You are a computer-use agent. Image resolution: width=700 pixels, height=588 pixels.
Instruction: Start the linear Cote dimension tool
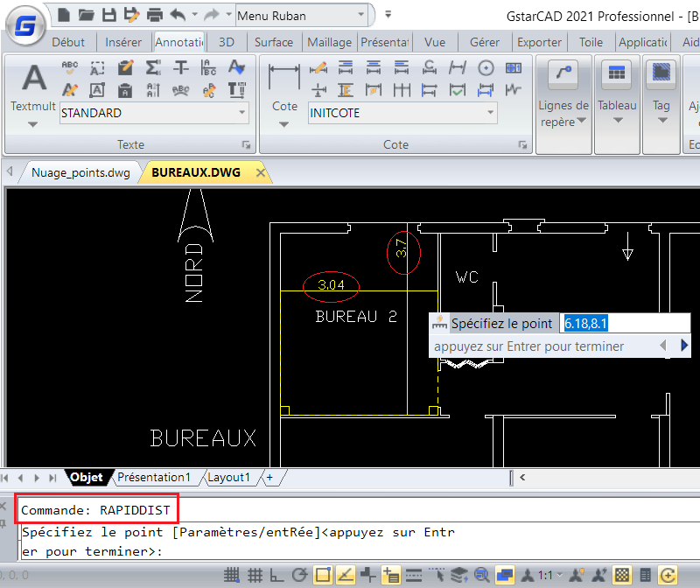tap(283, 78)
